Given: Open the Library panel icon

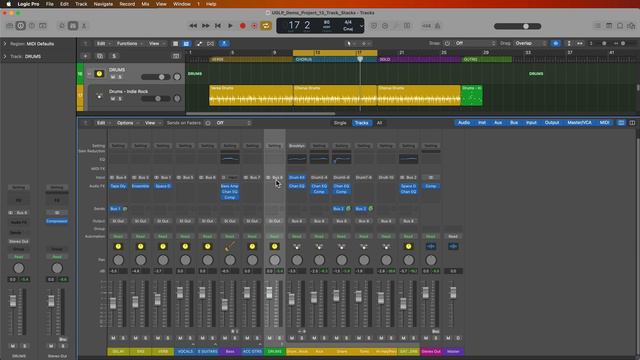Looking at the screenshot, I should pyautogui.click(x=9, y=26).
